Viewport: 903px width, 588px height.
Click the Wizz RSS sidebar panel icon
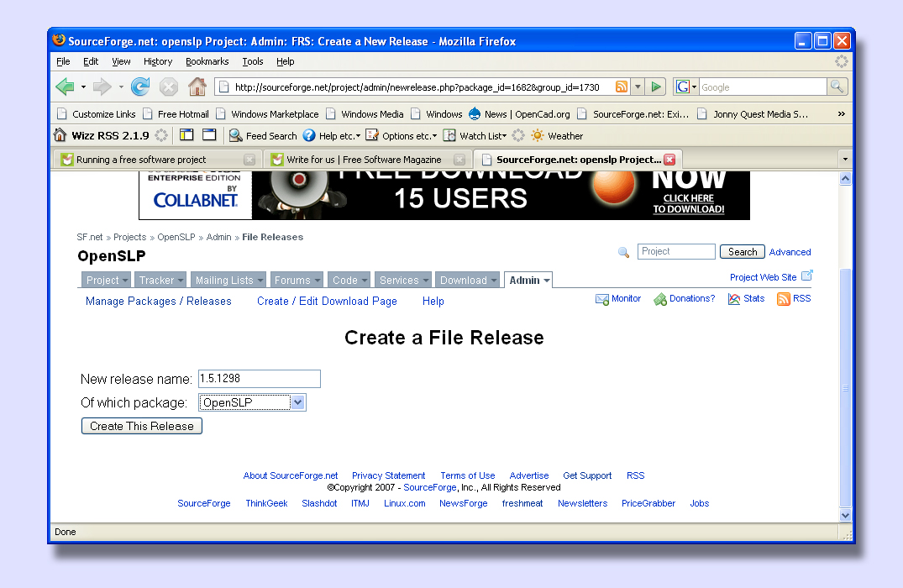186,135
